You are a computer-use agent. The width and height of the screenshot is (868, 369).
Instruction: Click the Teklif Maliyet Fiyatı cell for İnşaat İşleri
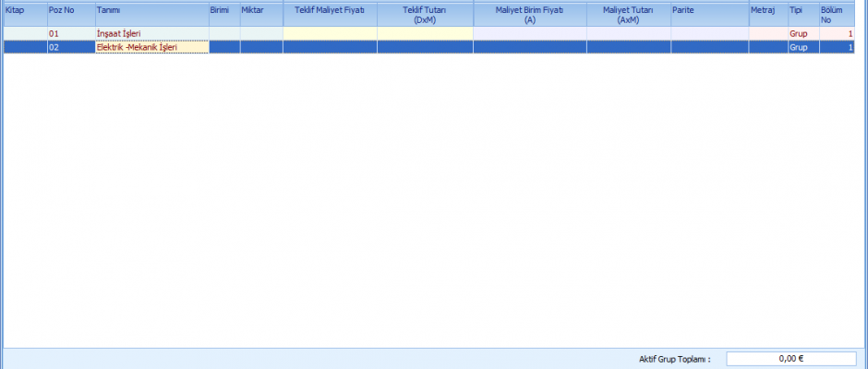[330, 33]
